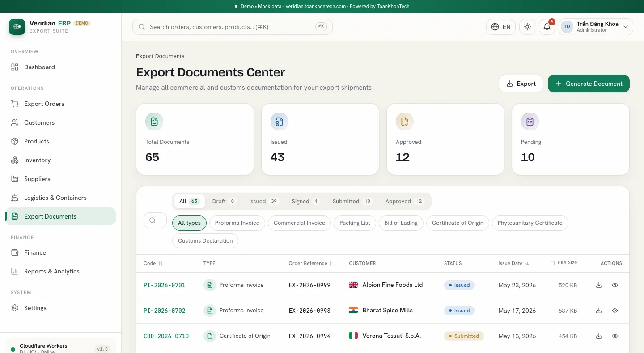Viewport: 644px width, 353px height.
Task: Focus the global search orders field
Action: point(233,27)
